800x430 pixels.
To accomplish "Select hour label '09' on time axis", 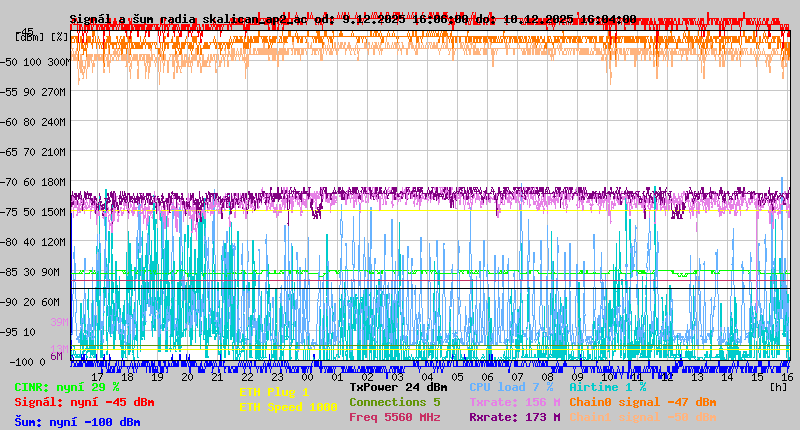I will click(x=577, y=377).
